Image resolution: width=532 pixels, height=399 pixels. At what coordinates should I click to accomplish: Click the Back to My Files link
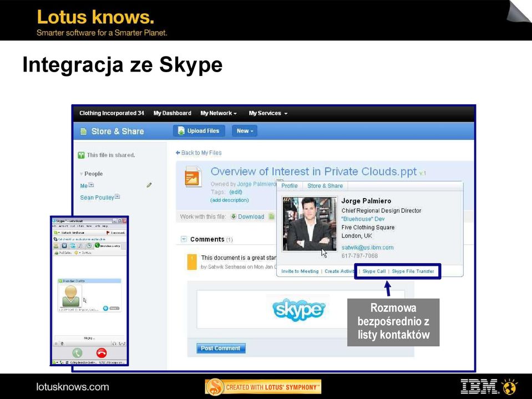click(199, 153)
